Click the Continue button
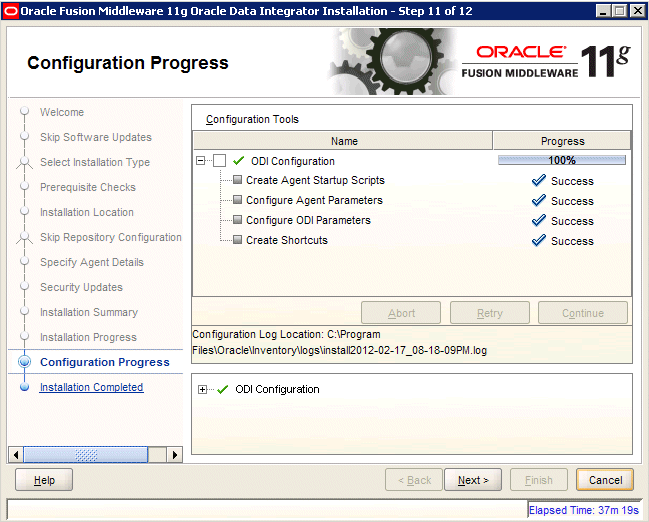Image resolution: width=649 pixels, height=522 pixels. (583, 313)
